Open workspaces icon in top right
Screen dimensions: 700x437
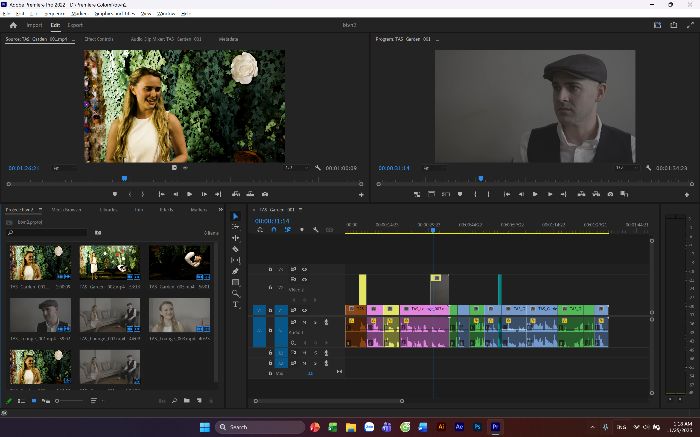658,25
